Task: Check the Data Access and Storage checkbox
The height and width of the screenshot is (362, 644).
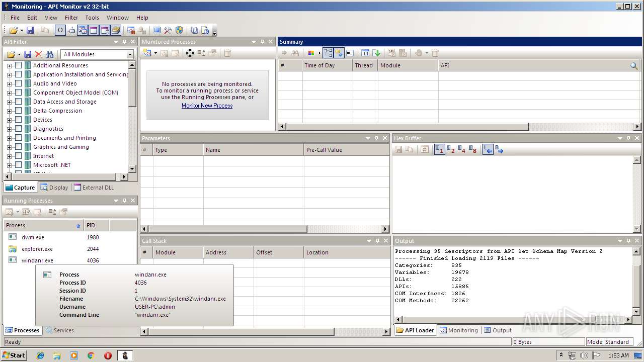Action: point(19,102)
